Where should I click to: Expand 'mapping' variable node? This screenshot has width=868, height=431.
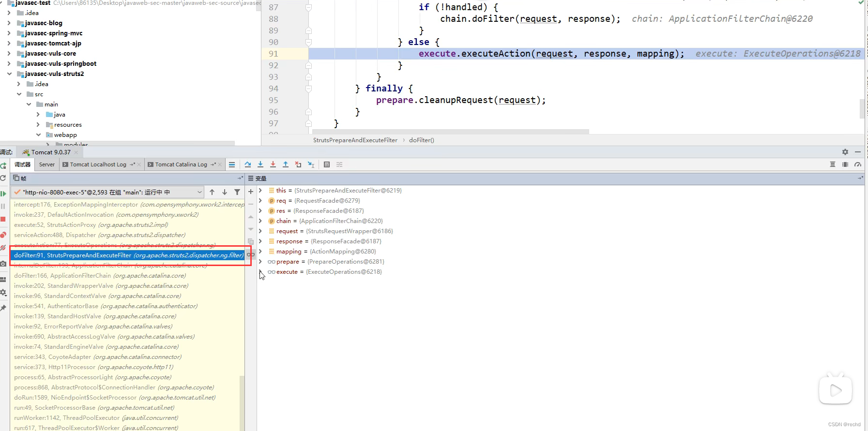pos(260,252)
